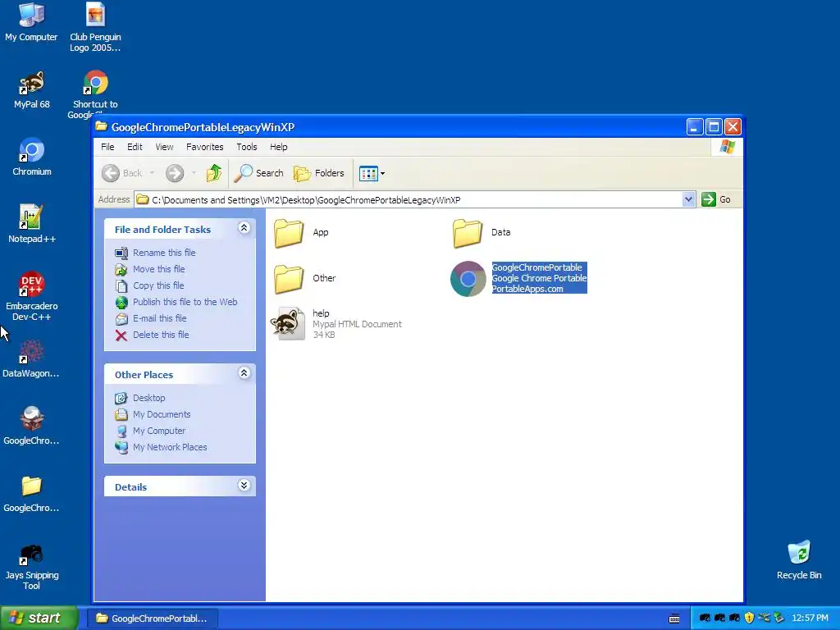Select Embarcadero Dev-C++ desktop shortcut
The height and width of the screenshot is (630, 840).
coord(31,285)
